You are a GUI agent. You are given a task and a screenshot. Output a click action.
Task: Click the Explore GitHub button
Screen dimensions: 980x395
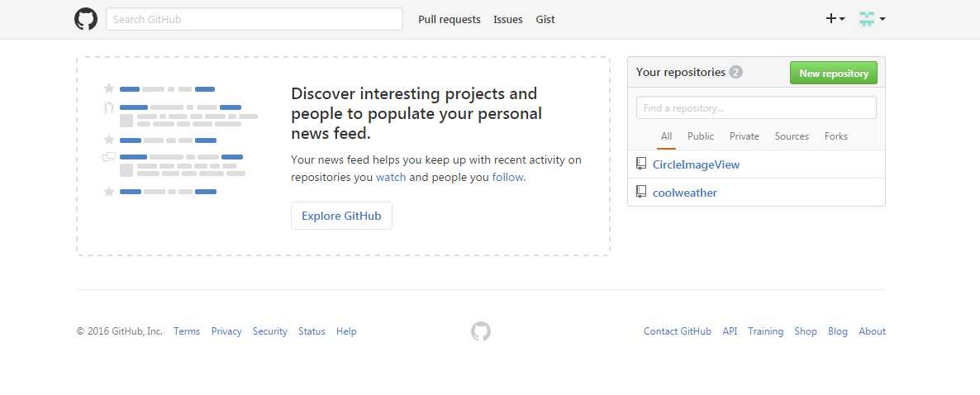[x=341, y=216]
